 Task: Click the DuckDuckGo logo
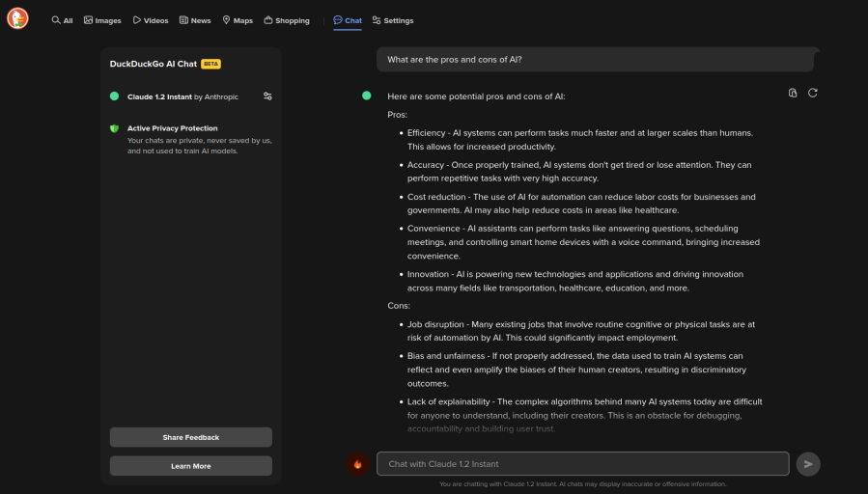pyautogui.click(x=17, y=18)
